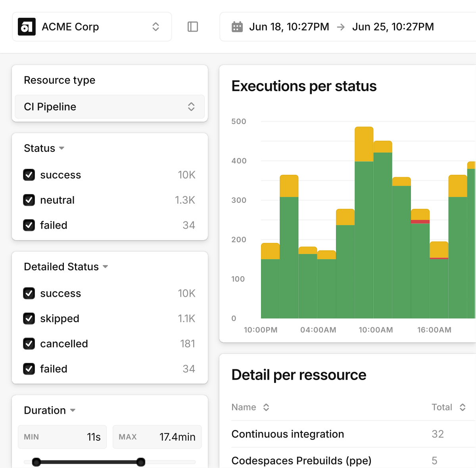Collapse the Duration filter section
Screen dimensions: 476x468
coord(73,411)
